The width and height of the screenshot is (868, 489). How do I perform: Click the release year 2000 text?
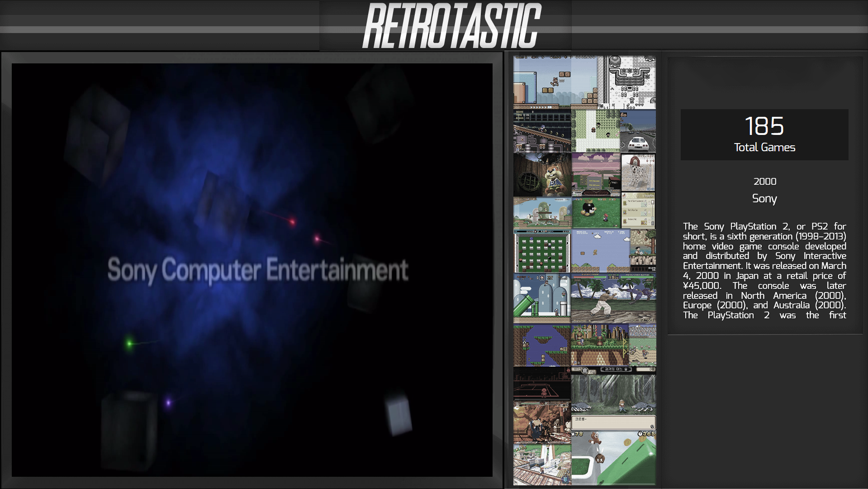tap(764, 182)
